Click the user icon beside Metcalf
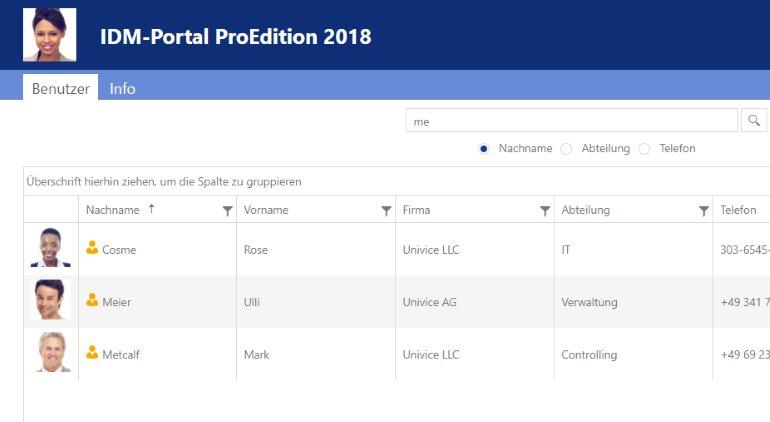The width and height of the screenshot is (770, 422). tap(92, 352)
